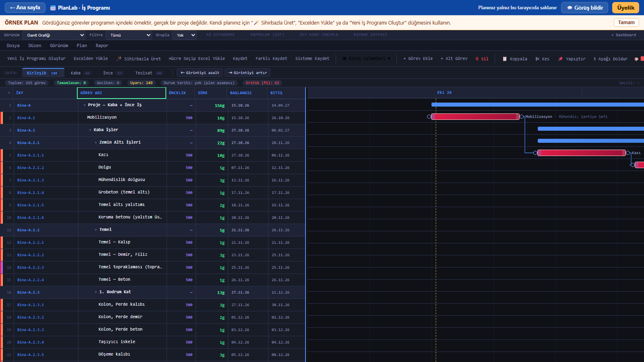Viewport: 644px width, 362px height.
Task: Switch to the Kaba page tab
Action: [80, 73]
